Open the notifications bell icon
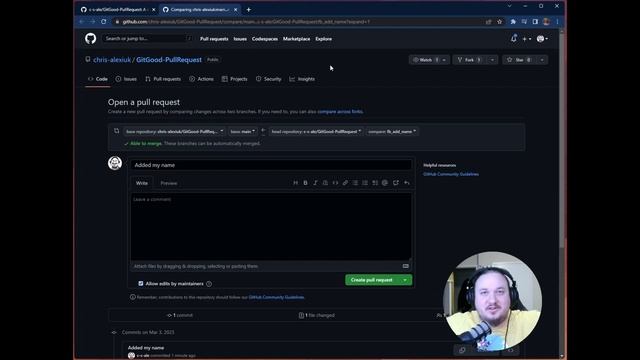The image size is (640, 360). (x=513, y=39)
